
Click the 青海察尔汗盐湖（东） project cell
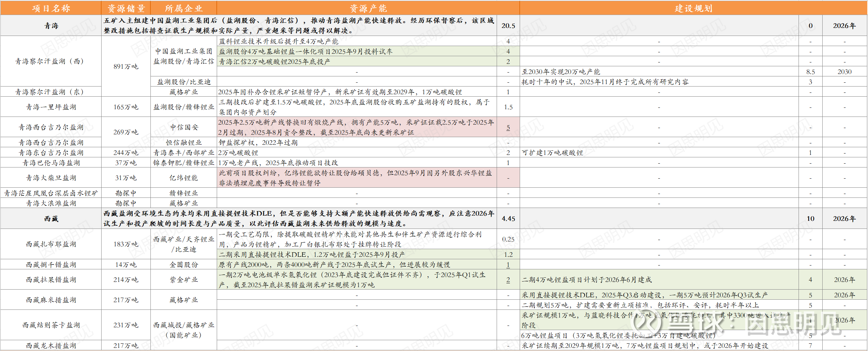pyautogui.click(x=51, y=92)
